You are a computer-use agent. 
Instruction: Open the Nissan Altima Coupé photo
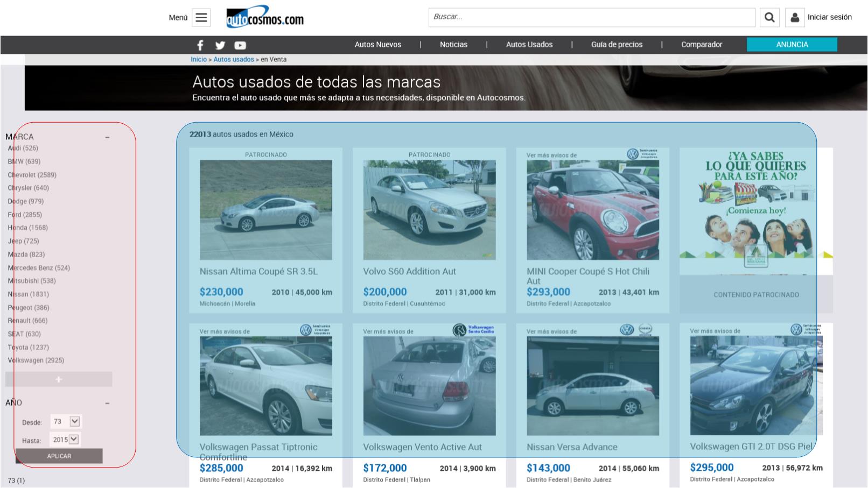tap(266, 210)
